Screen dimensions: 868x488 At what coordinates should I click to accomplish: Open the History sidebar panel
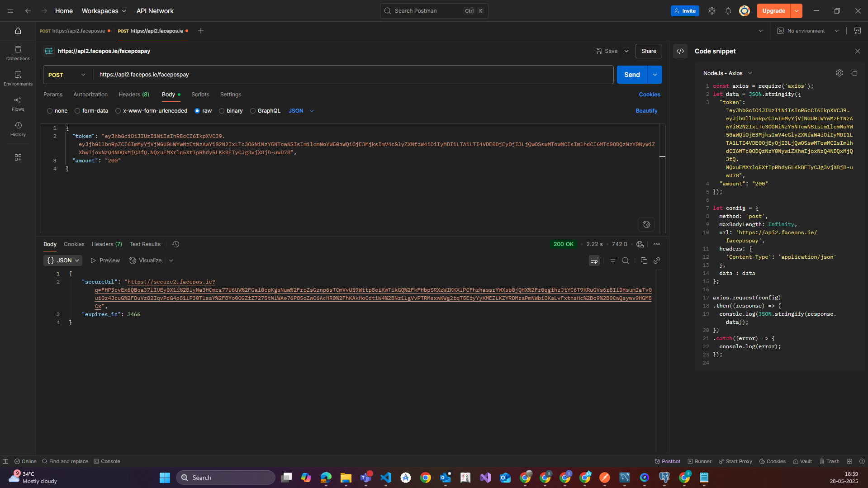[x=18, y=129]
